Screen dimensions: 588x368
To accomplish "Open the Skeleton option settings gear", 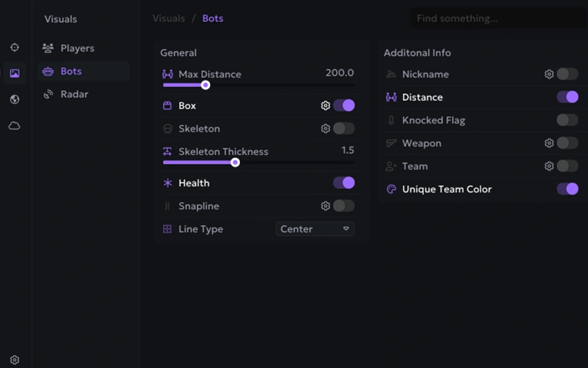I will 325,129.
